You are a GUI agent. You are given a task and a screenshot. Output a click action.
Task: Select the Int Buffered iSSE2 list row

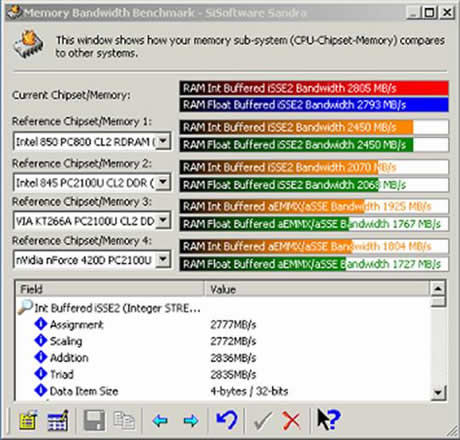(117, 308)
